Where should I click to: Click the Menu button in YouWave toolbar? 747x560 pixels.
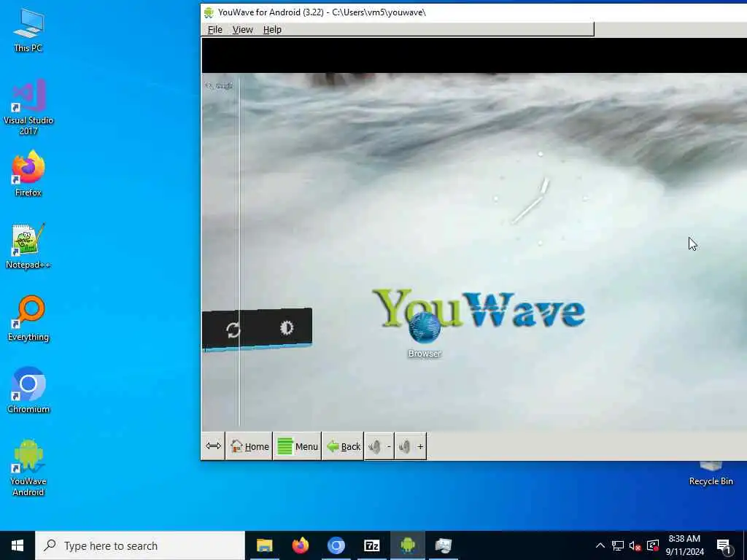[x=298, y=446]
